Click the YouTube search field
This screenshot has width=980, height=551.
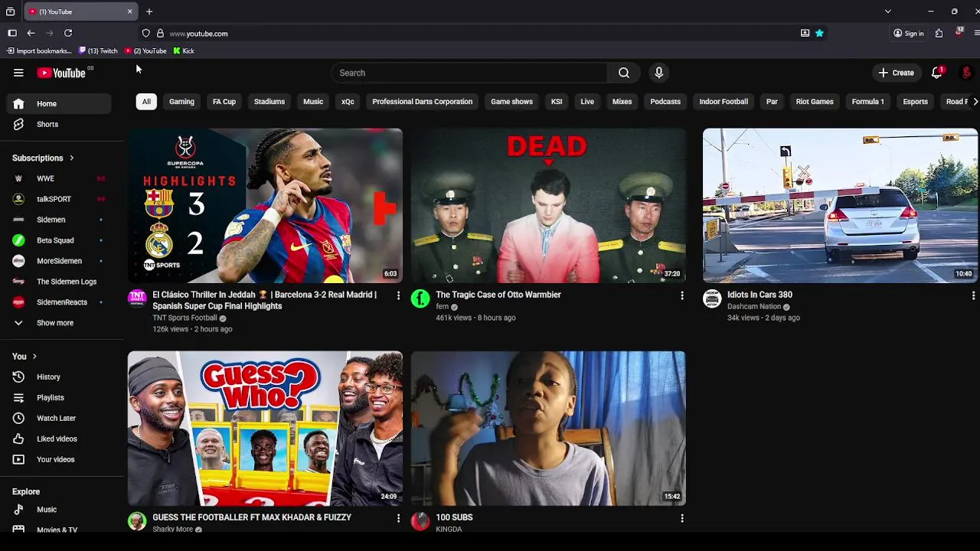469,73
